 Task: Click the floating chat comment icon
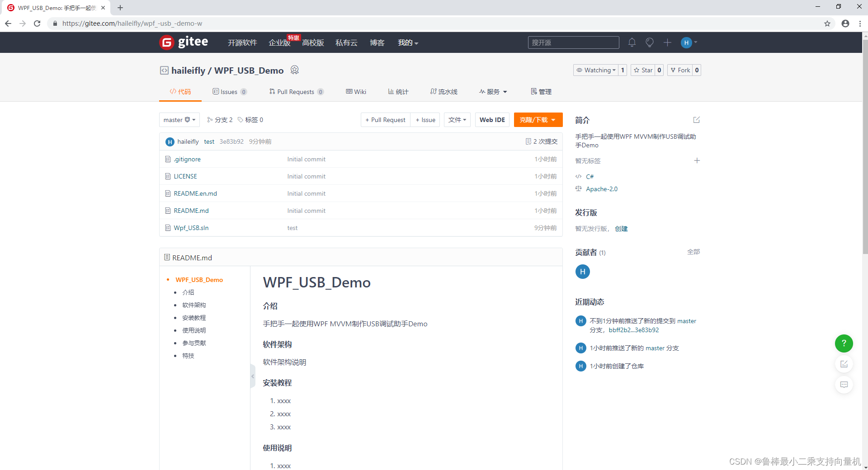tap(844, 385)
